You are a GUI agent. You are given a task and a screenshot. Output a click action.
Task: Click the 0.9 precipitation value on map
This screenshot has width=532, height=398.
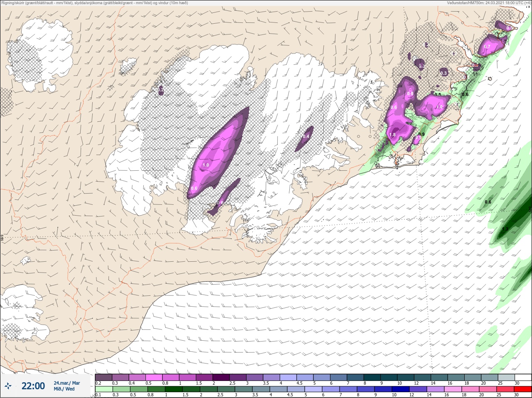421,134
